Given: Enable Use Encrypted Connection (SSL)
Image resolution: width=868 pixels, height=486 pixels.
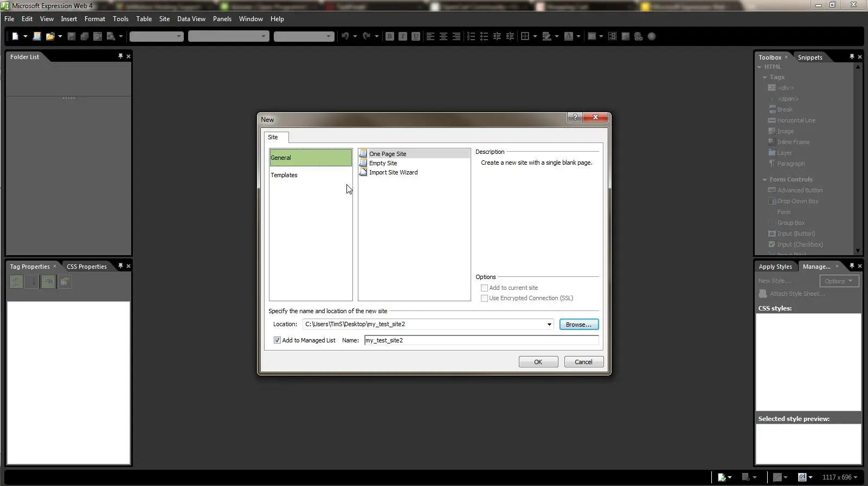Looking at the screenshot, I should coord(484,298).
